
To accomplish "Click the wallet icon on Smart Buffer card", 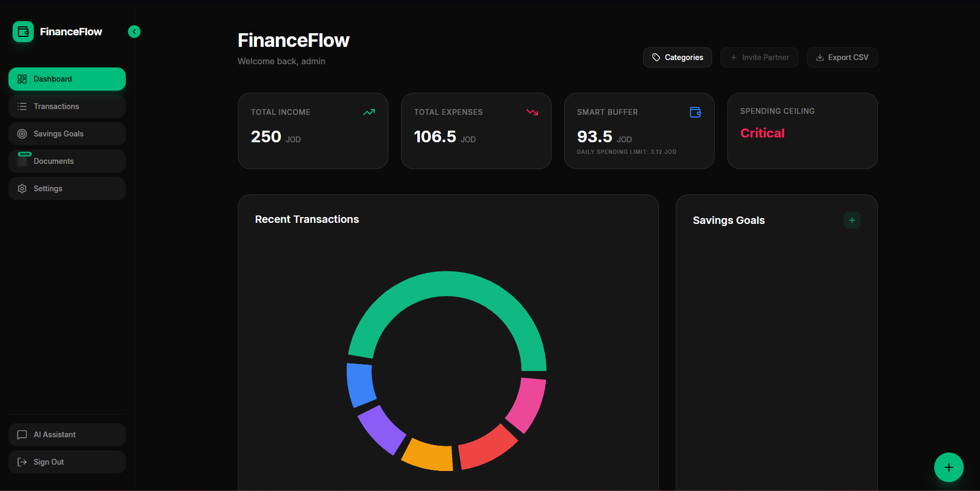I will pyautogui.click(x=695, y=112).
